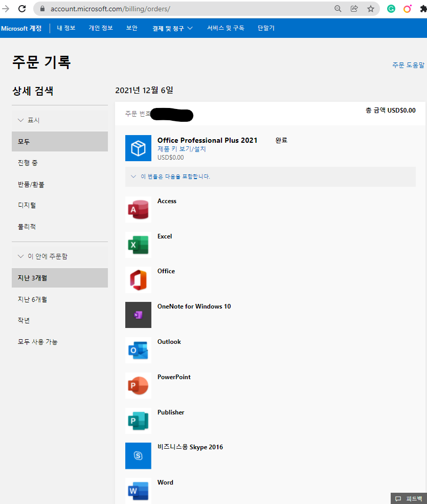Click the browser reload icon
427x504 pixels.
click(x=22, y=9)
